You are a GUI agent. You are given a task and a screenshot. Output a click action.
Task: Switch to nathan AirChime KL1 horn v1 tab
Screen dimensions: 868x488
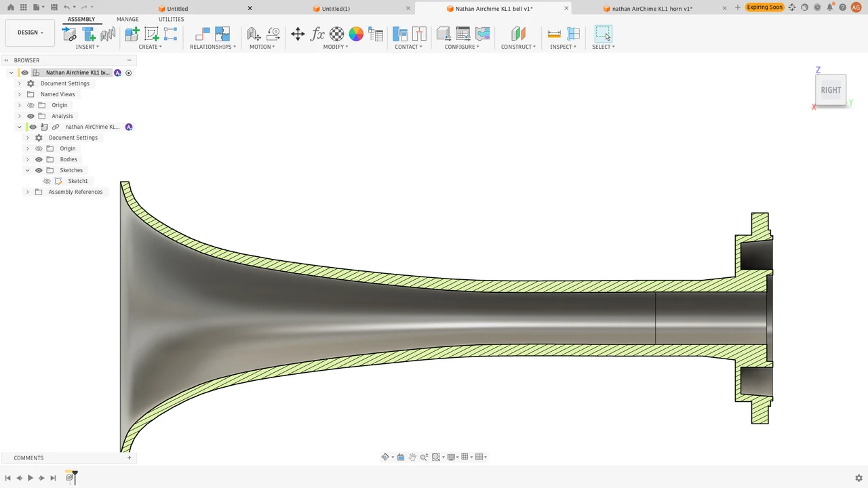pyautogui.click(x=652, y=9)
